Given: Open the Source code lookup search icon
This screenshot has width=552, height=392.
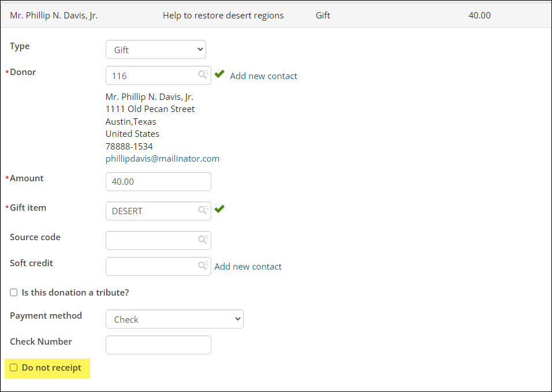Looking at the screenshot, I should tap(203, 240).
